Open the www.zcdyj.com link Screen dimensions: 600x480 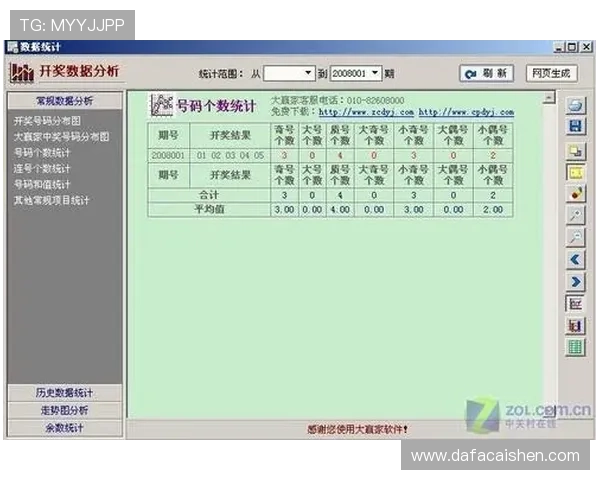pyautogui.click(x=366, y=112)
